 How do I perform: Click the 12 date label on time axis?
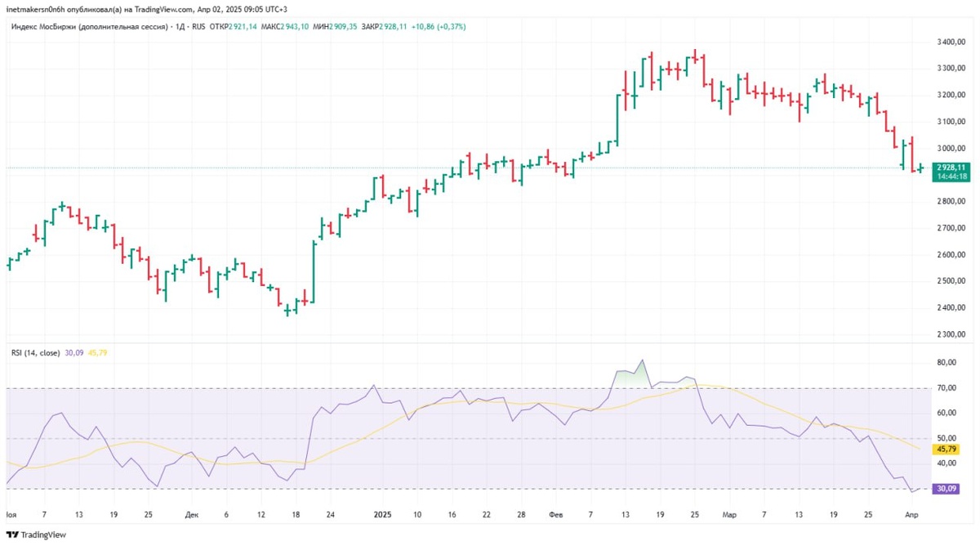pos(261,515)
